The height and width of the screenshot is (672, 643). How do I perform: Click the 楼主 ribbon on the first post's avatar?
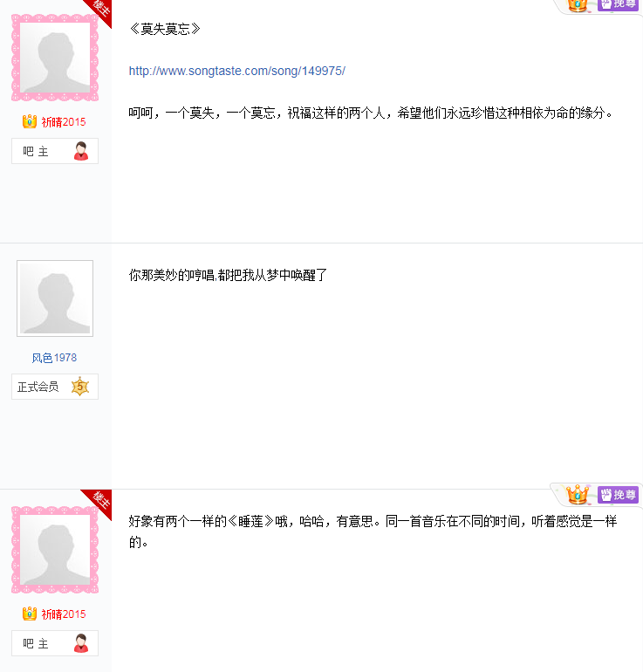click(101, 9)
